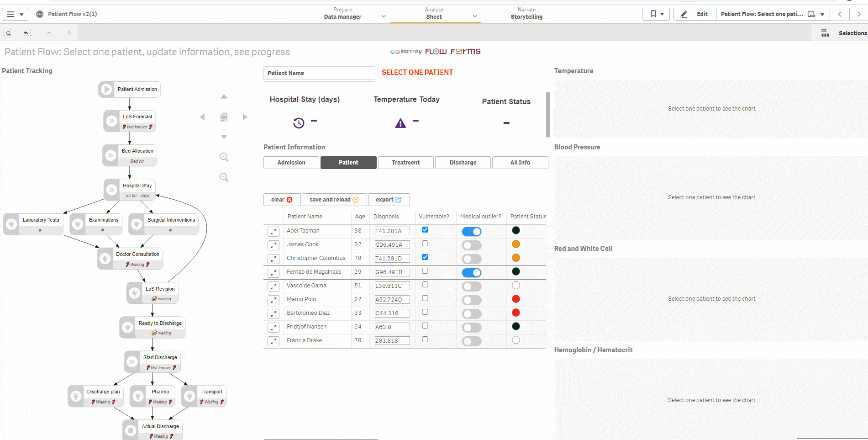Open the Narrate Storytelling tab
Image resolution: width=868 pixels, height=440 pixels.
coord(526,14)
